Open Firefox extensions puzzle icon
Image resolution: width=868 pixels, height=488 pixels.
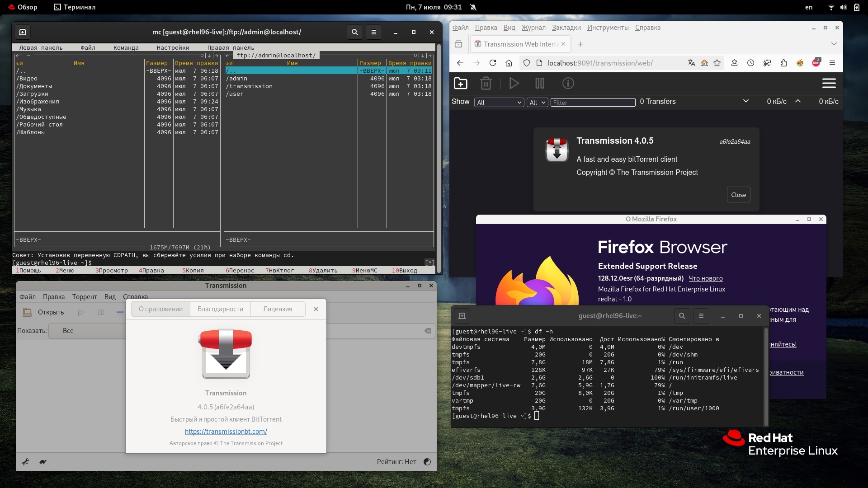click(783, 63)
